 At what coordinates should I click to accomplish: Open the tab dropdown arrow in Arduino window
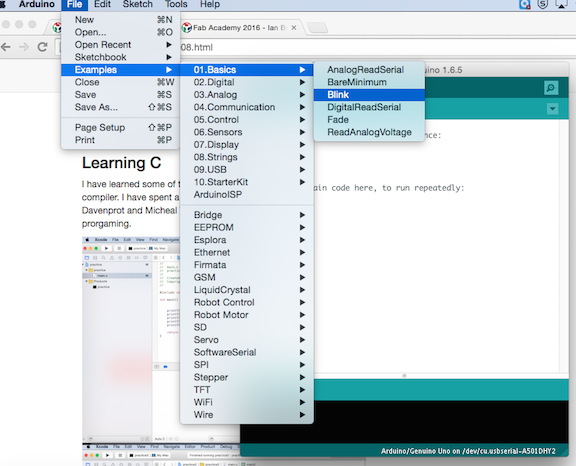click(552, 109)
